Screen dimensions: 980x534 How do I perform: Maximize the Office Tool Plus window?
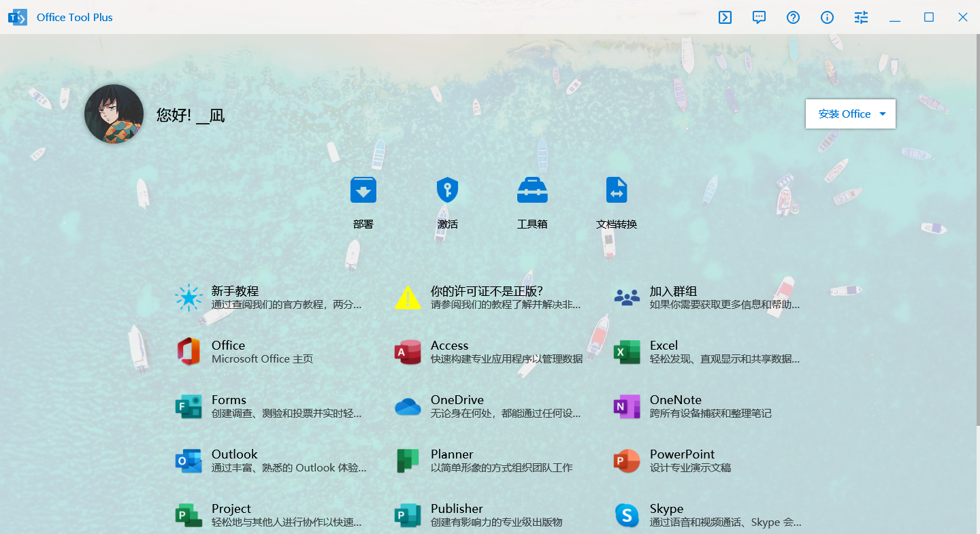click(x=929, y=18)
